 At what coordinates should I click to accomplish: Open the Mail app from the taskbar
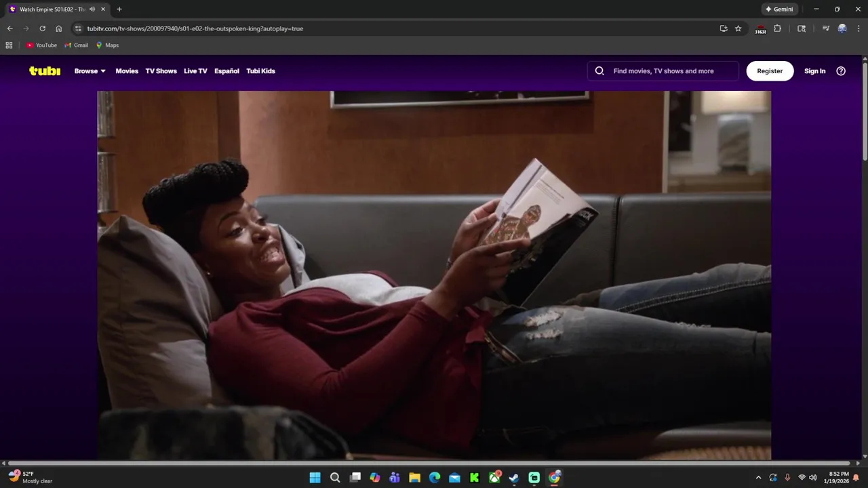(454, 478)
